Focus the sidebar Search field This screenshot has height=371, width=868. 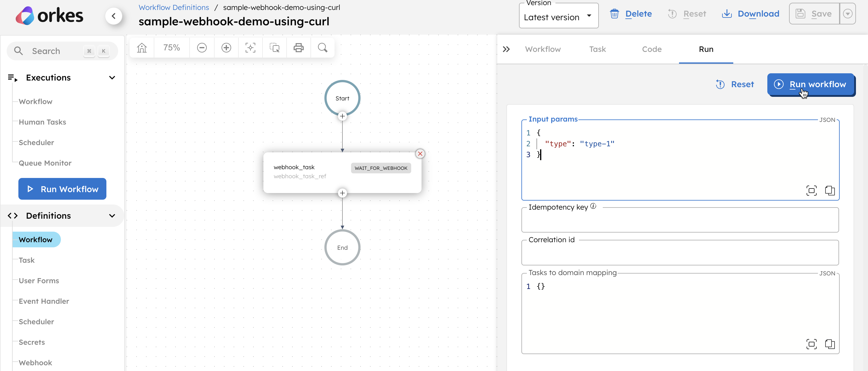click(62, 51)
